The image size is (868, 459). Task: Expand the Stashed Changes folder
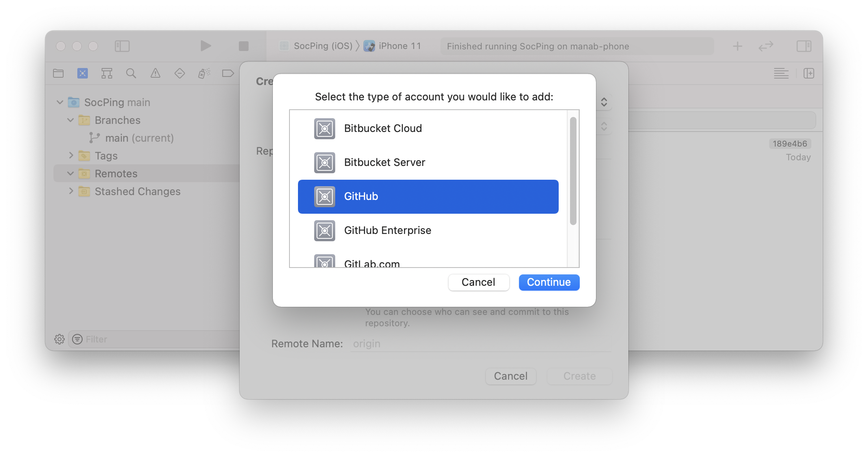[x=71, y=191]
